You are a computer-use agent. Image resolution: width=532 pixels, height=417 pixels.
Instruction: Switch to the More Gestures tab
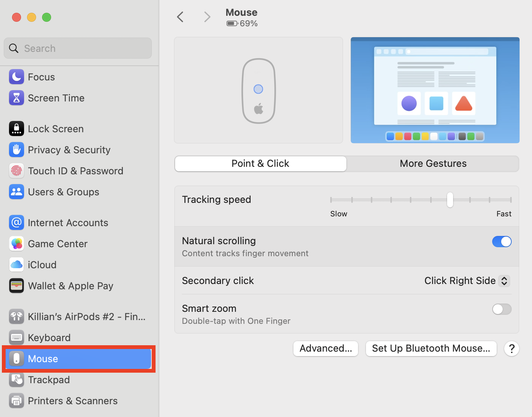point(433,163)
